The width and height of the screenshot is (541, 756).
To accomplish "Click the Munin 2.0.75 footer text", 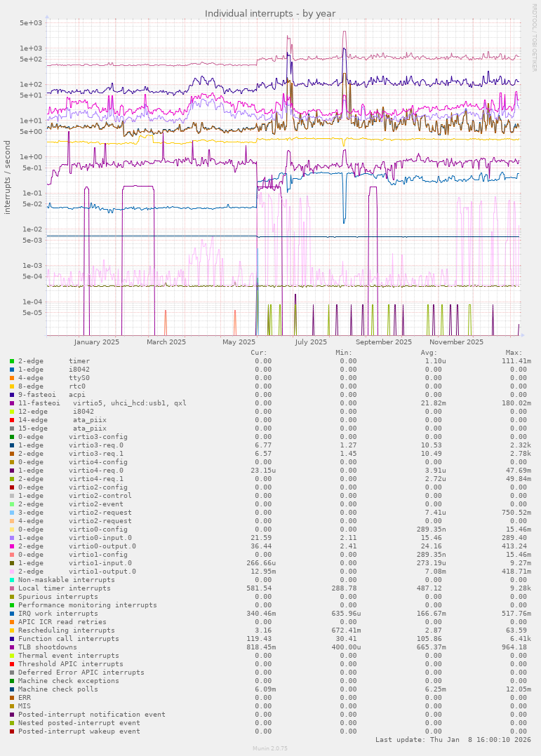I will tap(270, 748).
